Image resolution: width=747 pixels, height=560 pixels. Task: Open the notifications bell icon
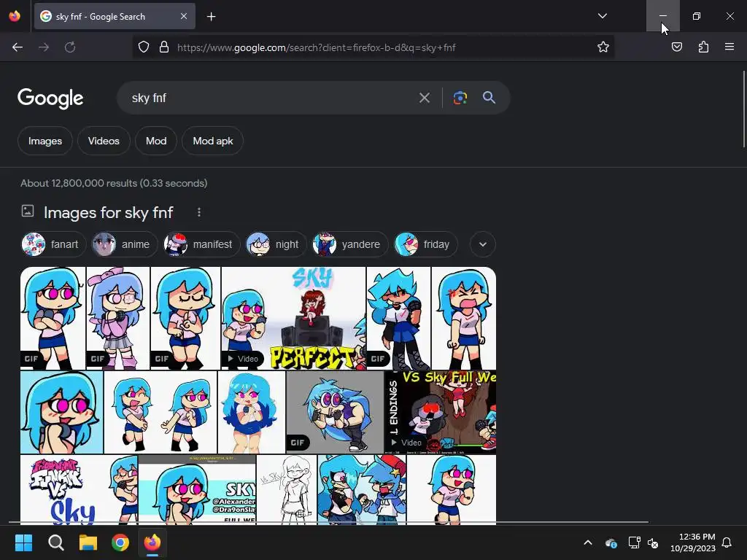pos(727,542)
